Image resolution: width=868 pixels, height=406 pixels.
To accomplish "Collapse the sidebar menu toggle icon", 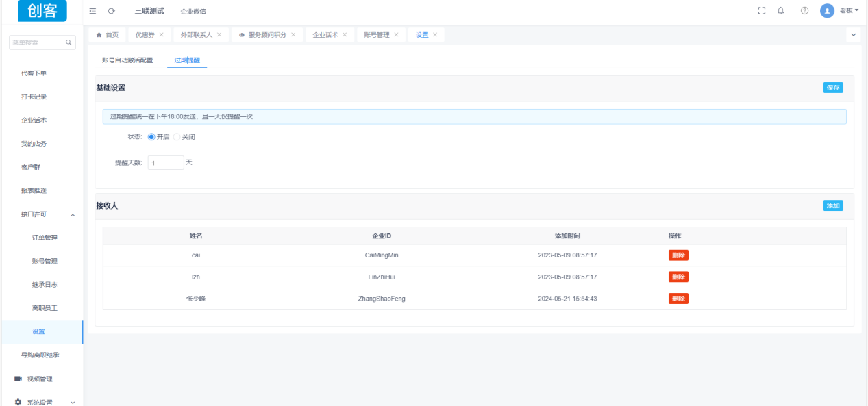I will tap(92, 11).
